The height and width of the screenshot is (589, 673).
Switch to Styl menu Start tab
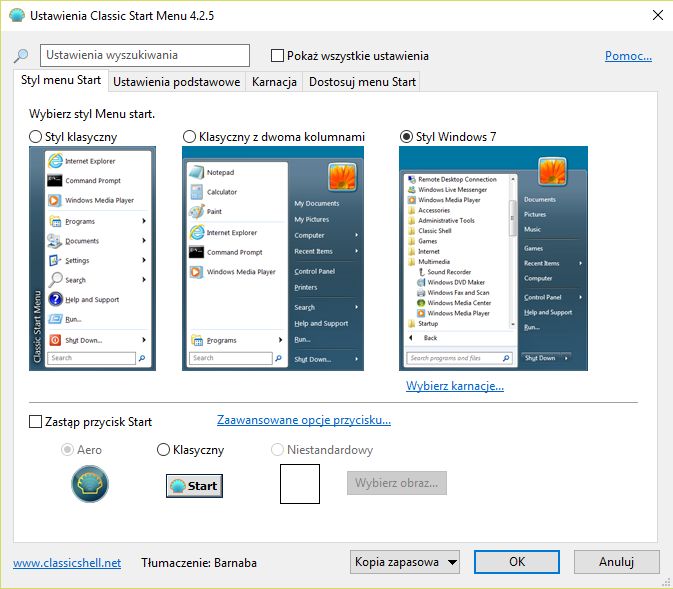coord(61,80)
